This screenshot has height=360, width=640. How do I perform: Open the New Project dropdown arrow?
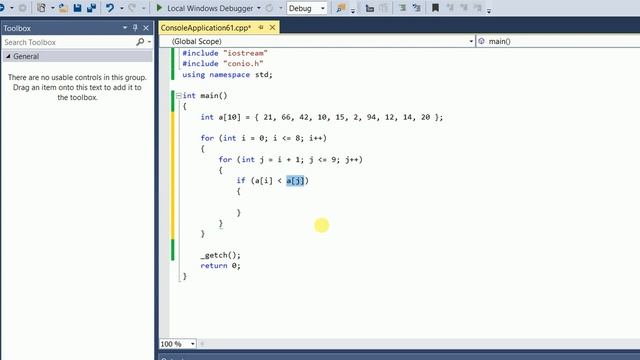click(53, 8)
